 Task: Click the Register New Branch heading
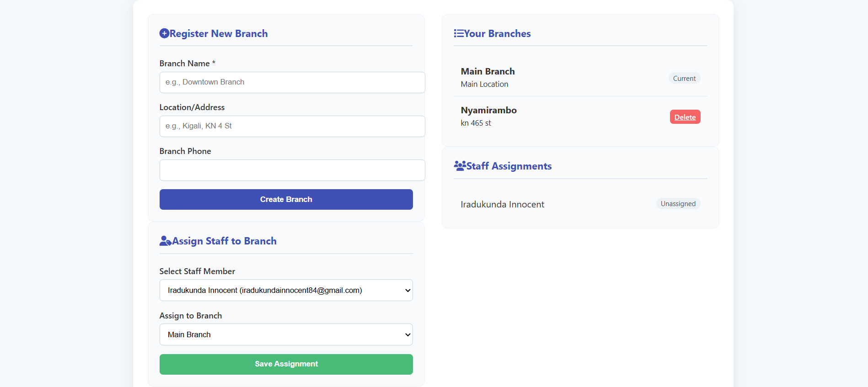point(219,33)
